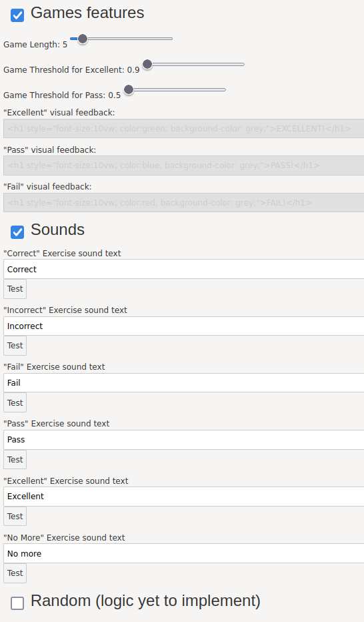The width and height of the screenshot is (364, 622).
Task: Test the "Excellent" exercise sound
Action: (15, 516)
